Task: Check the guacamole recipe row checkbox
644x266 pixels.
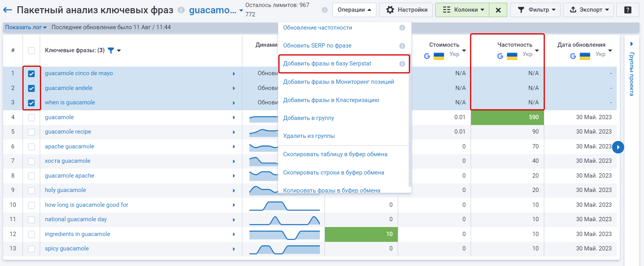Action: [x=32, y=132]
